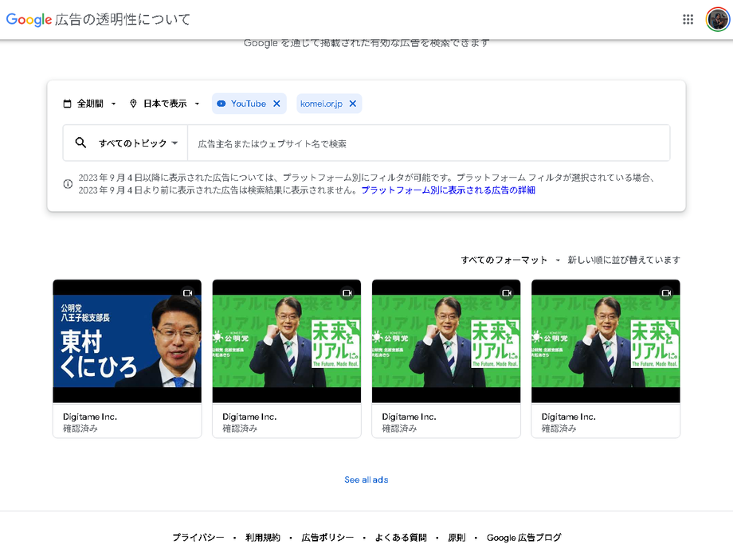Click the See all ads link
Viewport: 733px width, 560px height.
click(366, 480)
